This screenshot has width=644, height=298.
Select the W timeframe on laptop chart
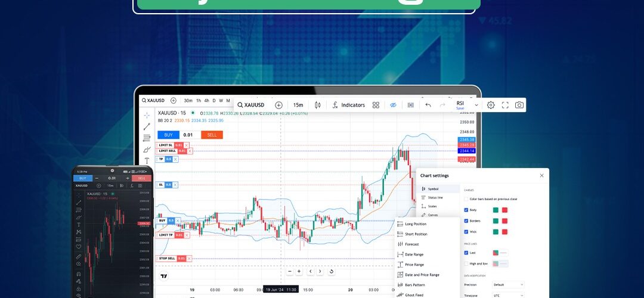click(221, 101)
